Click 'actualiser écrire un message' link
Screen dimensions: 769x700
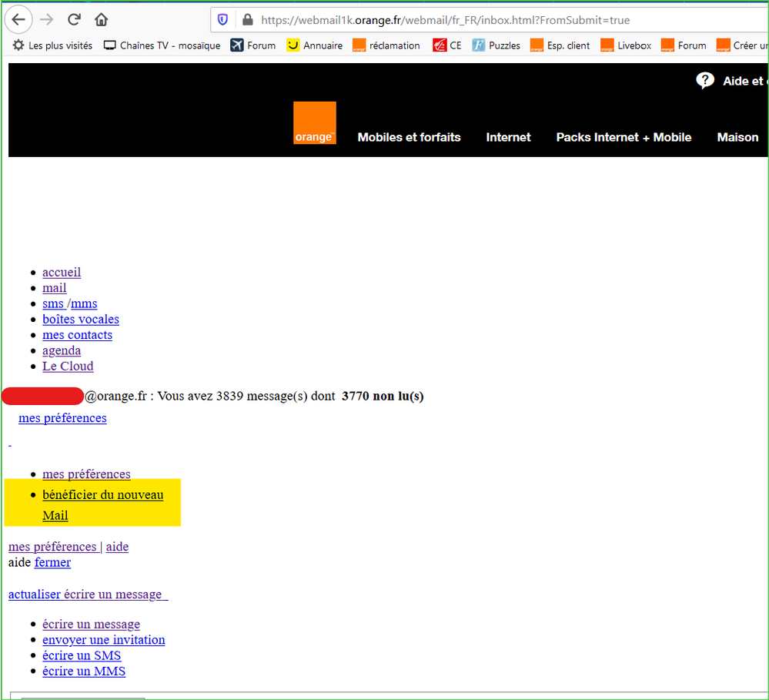pyautogui.click(x=89, y=594)
